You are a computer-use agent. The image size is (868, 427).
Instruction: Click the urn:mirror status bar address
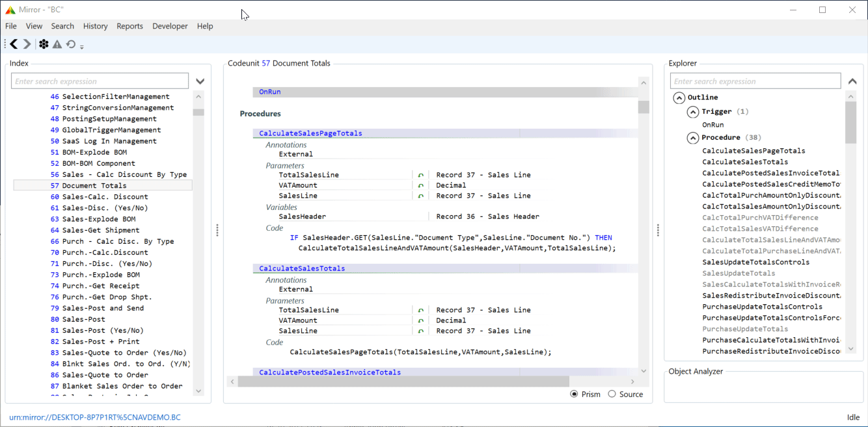(x=95, y=417)
